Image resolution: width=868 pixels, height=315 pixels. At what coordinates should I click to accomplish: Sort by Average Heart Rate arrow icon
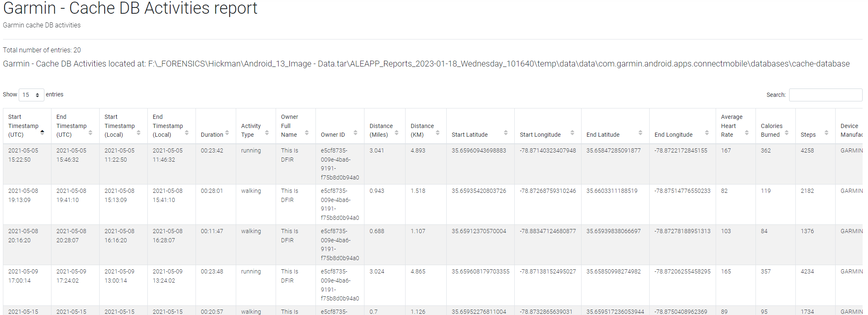[747, 133]
